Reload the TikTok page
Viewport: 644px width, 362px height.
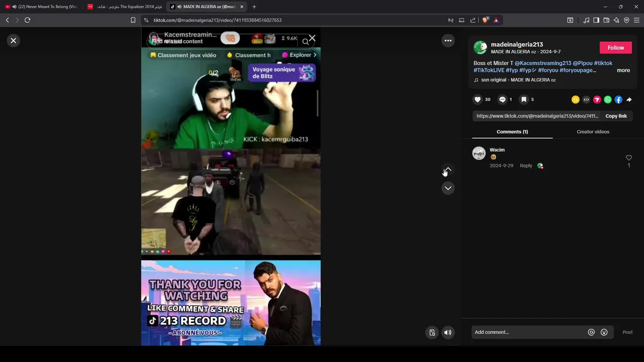pyautogui.click(x=27, y=20)
